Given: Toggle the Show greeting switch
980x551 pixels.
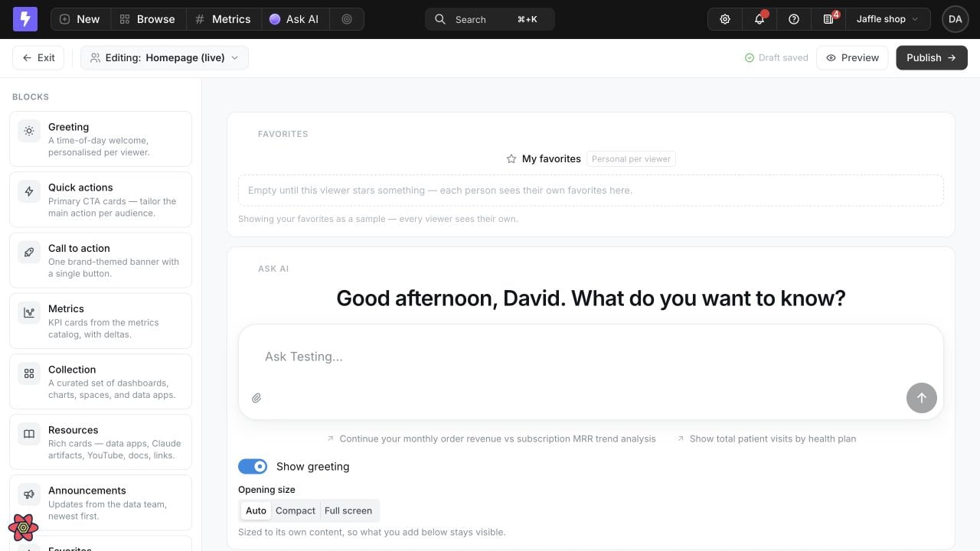Looking at the screenshot, I should [253, 466].
